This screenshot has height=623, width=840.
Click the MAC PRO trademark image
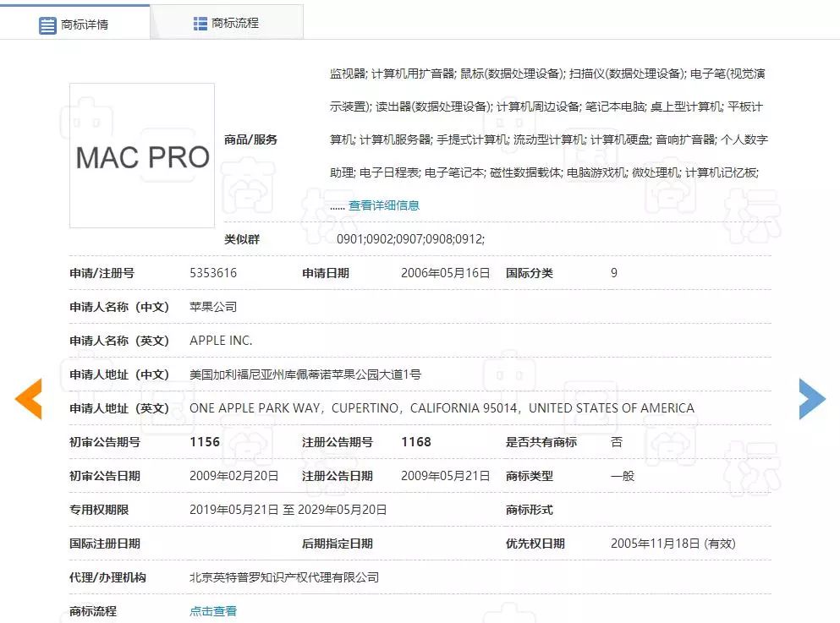pos(142,156)
